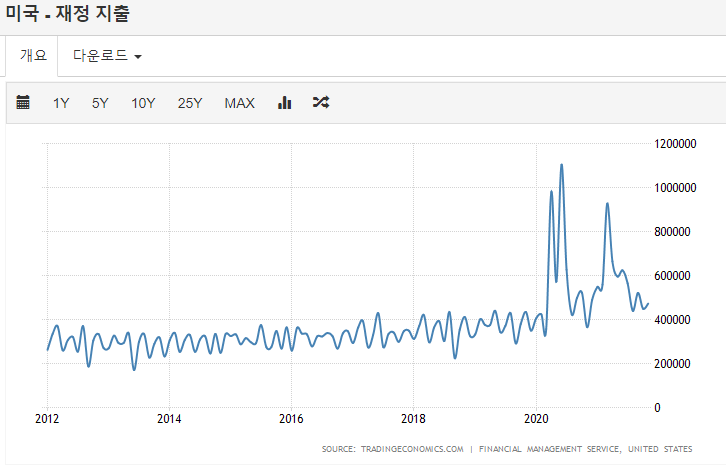The width and height of the screenshot is (726, 469).
Task: Select the 2020 spending peak point
Action: coord(562,165)
